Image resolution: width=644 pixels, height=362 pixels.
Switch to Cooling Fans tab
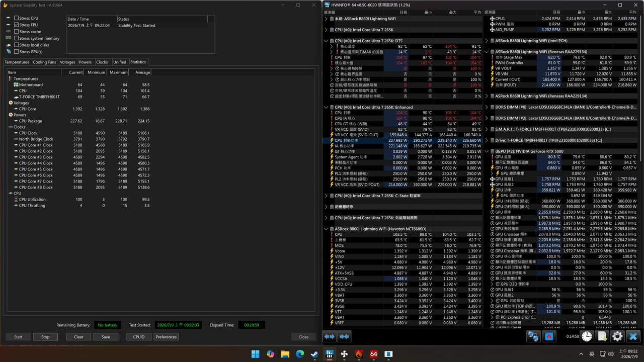click(x=44, y=62)
